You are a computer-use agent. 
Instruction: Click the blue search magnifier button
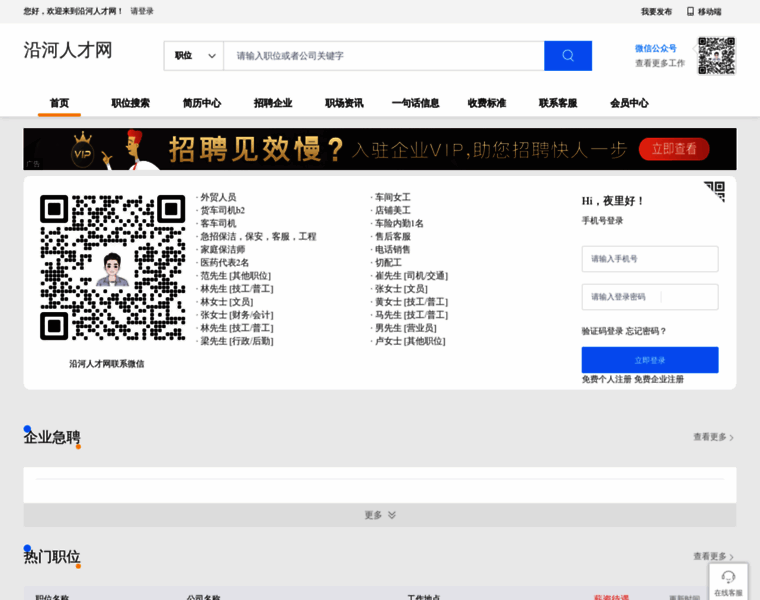pyautogui.click(x=567, y=56)
